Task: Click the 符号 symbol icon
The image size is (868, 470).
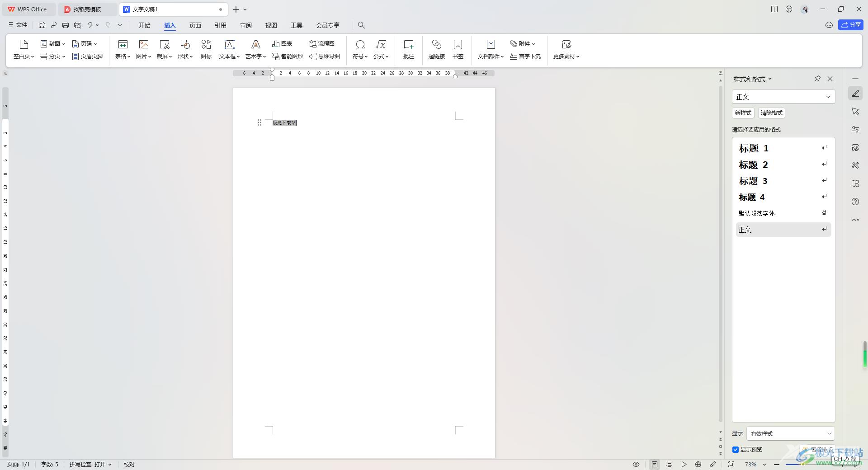Action: tap(360, 49)
